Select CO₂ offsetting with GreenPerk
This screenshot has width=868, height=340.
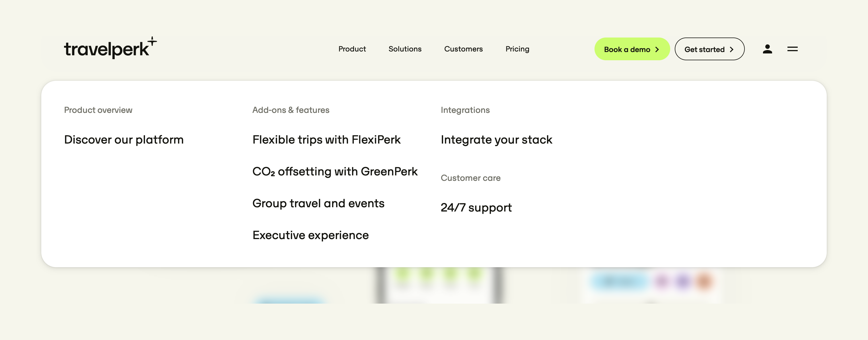coord(335,172)
